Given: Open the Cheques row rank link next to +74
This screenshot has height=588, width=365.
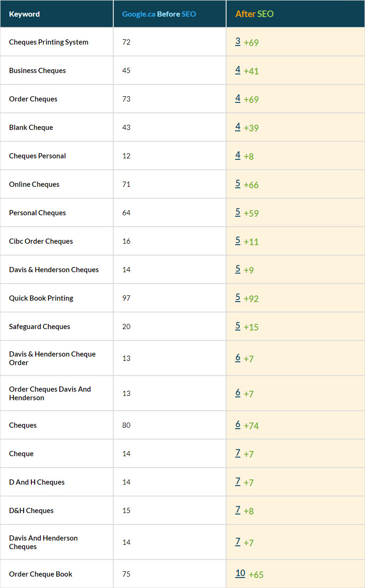Looking at the screenshot, I should click(237, 425).
